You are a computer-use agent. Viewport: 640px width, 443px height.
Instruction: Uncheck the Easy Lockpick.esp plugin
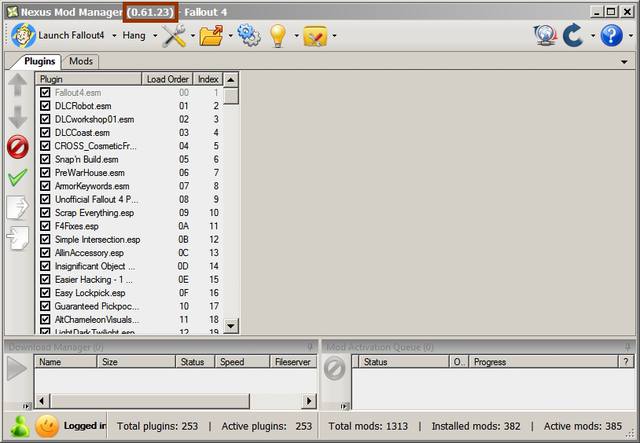[x=45, y=293]
